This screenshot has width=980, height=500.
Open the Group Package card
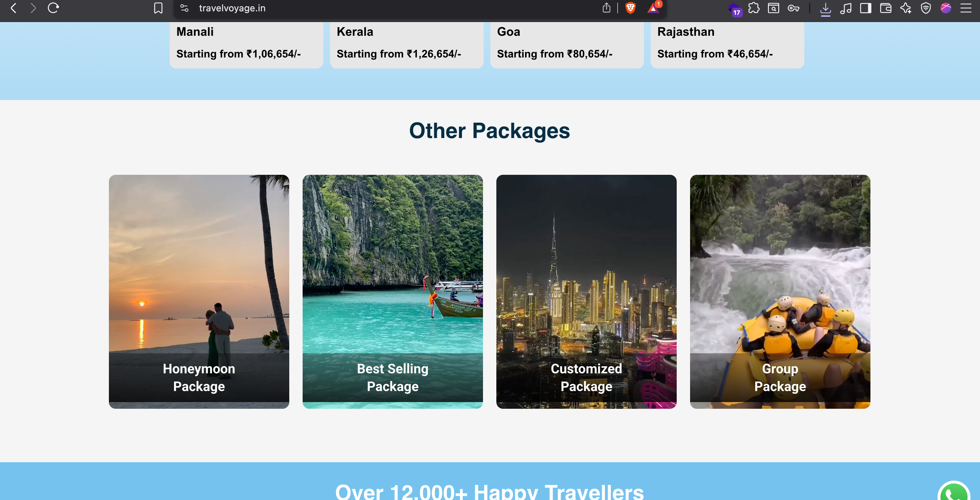(x=780, y=292)
